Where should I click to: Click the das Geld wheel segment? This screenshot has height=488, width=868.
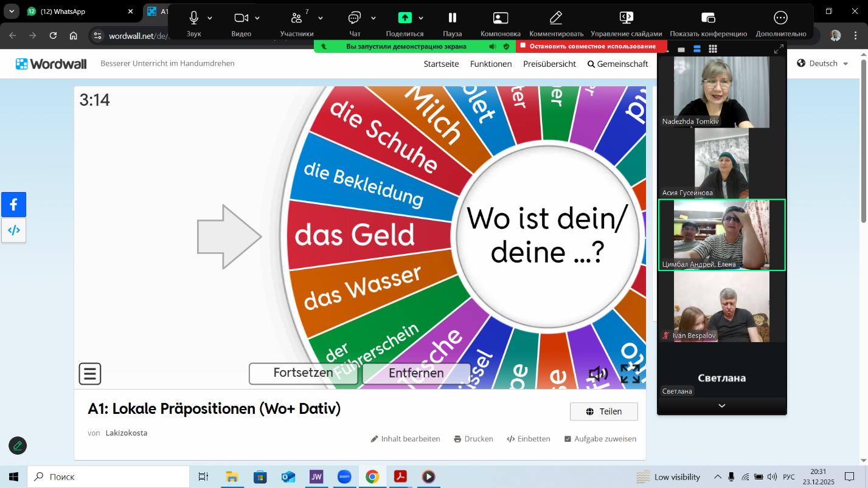(355, 235)
